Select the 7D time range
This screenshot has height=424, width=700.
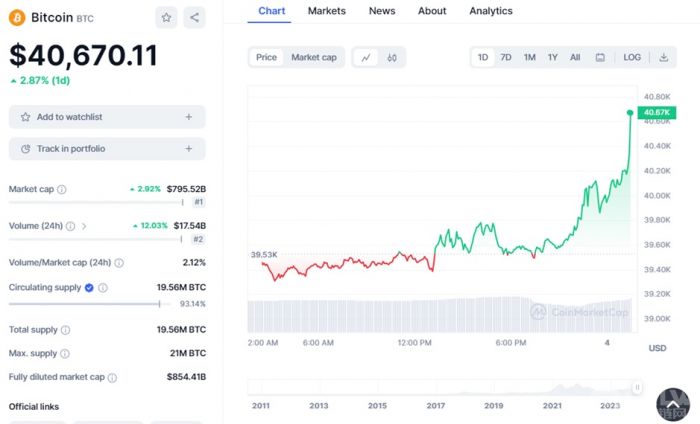(506, 58)
